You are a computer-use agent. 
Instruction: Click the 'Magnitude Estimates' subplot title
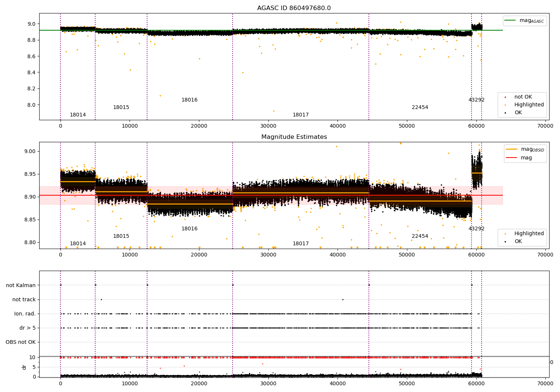[294, 137]
